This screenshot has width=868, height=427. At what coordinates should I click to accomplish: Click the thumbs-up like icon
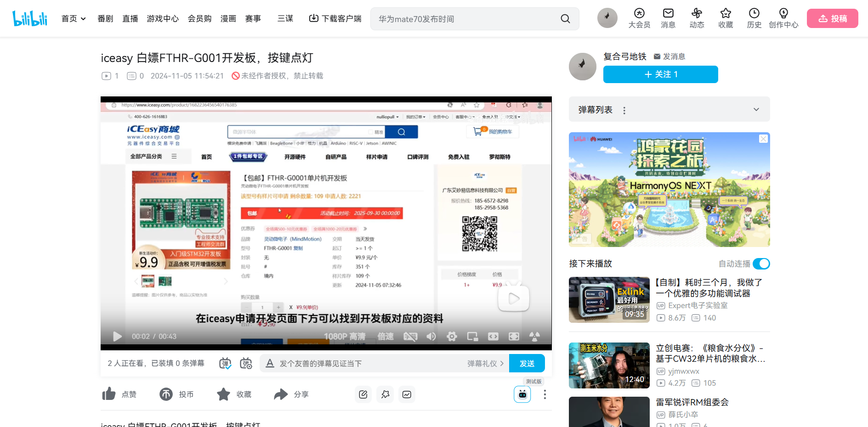pos(109,394)
